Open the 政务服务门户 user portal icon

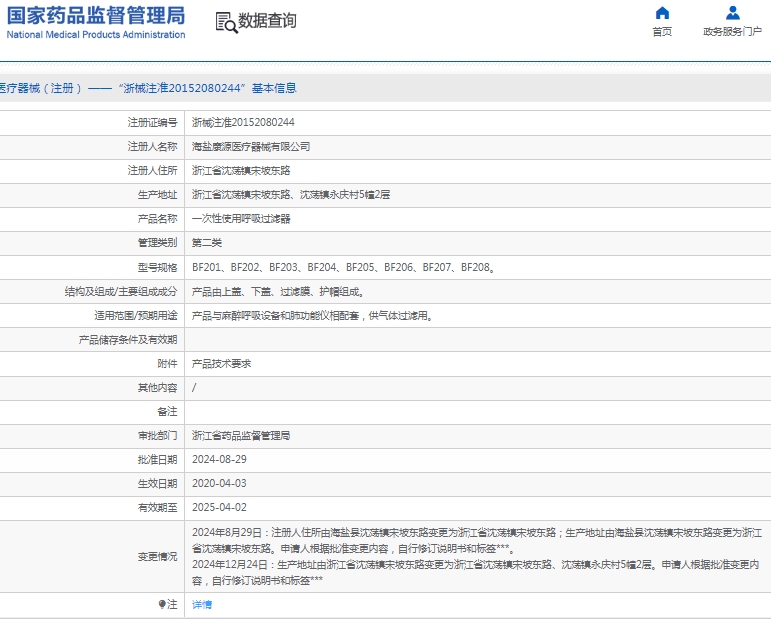coord(732,13)
